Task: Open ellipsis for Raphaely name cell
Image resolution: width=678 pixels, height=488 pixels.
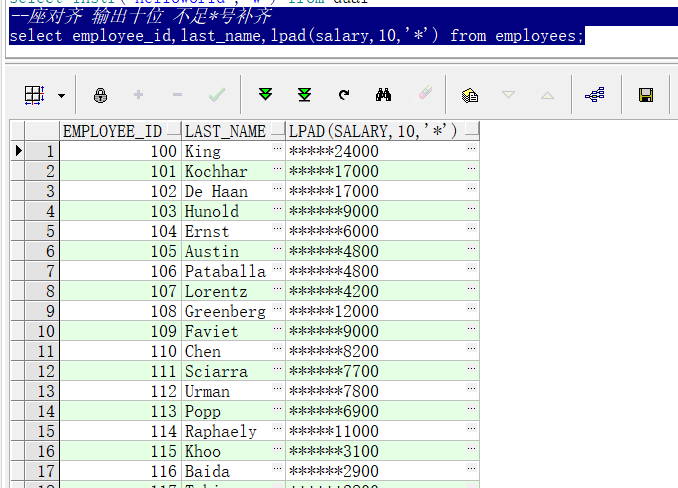Action: (x=277, y=428)
